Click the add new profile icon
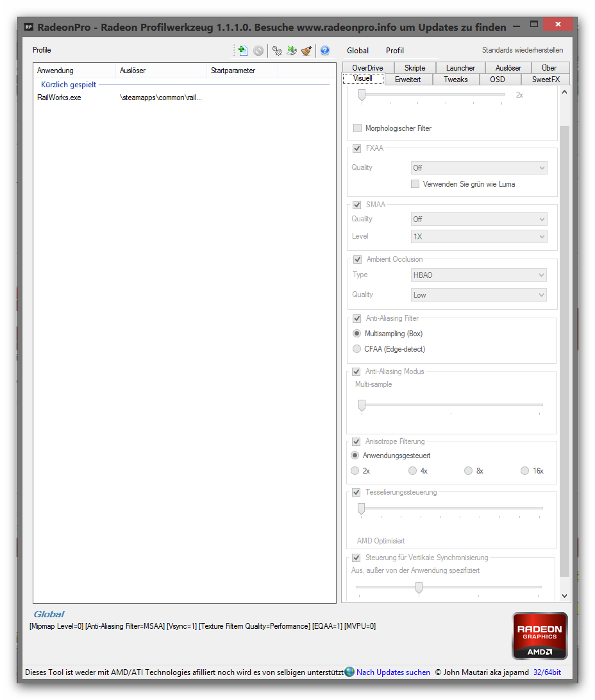 point(242,51)
